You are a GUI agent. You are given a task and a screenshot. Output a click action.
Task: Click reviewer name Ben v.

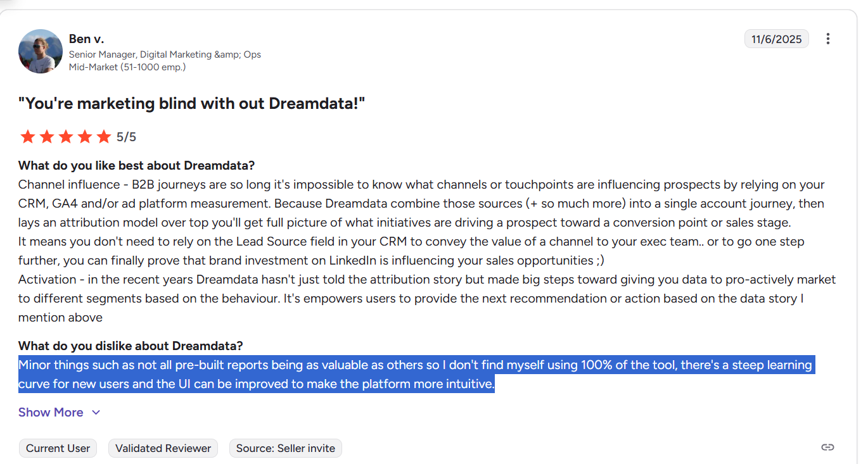[x=86, y=39]
